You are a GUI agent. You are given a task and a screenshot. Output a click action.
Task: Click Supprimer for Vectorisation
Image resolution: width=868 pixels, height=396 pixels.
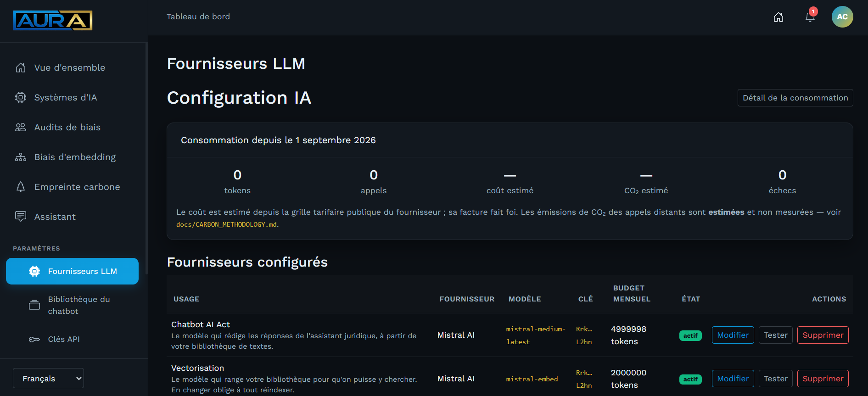[823, 379]
